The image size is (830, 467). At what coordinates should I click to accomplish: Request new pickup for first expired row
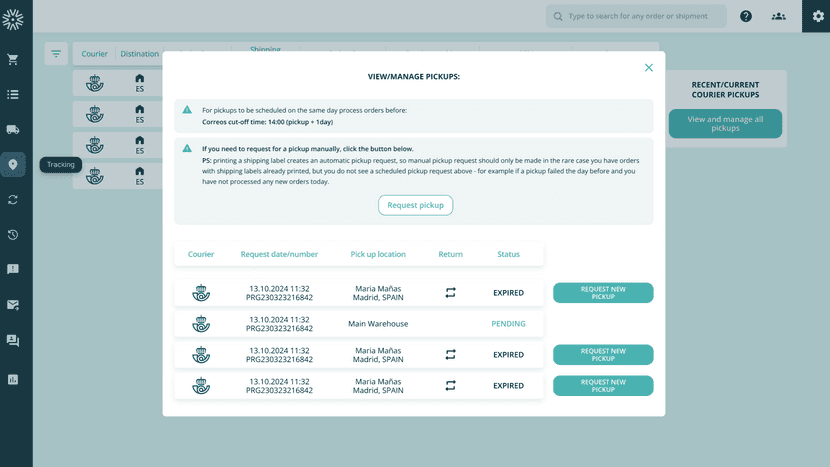click(603, 293)
